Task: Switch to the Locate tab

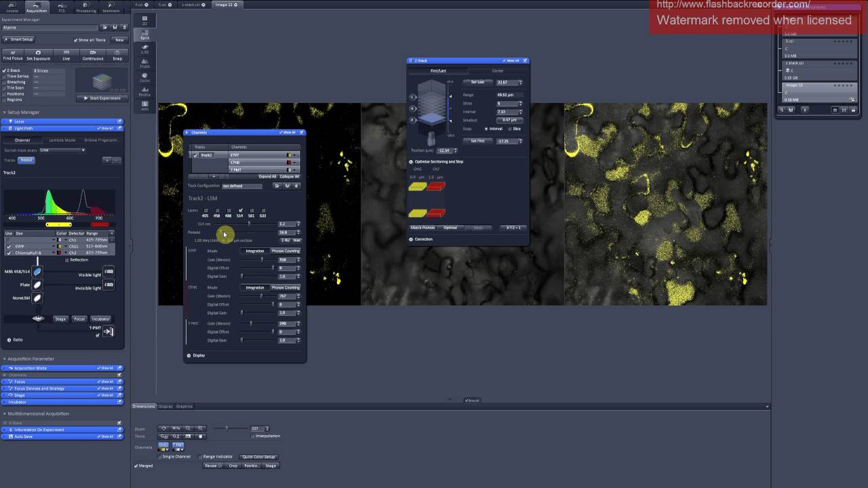Action: 12,7
